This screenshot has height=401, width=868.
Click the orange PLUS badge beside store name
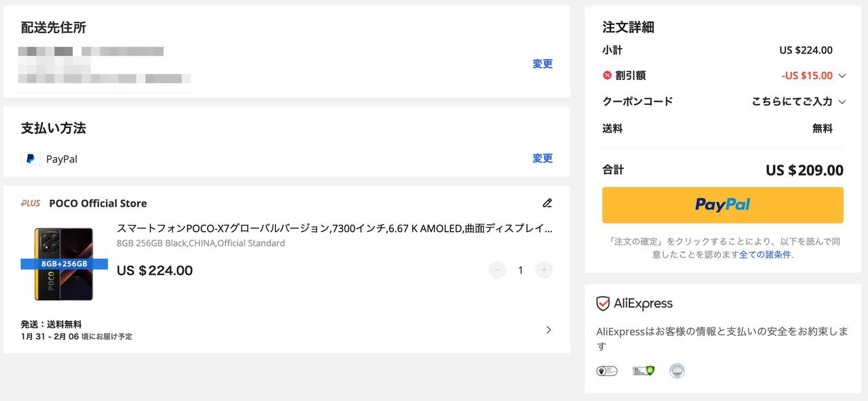pos(31,203)
